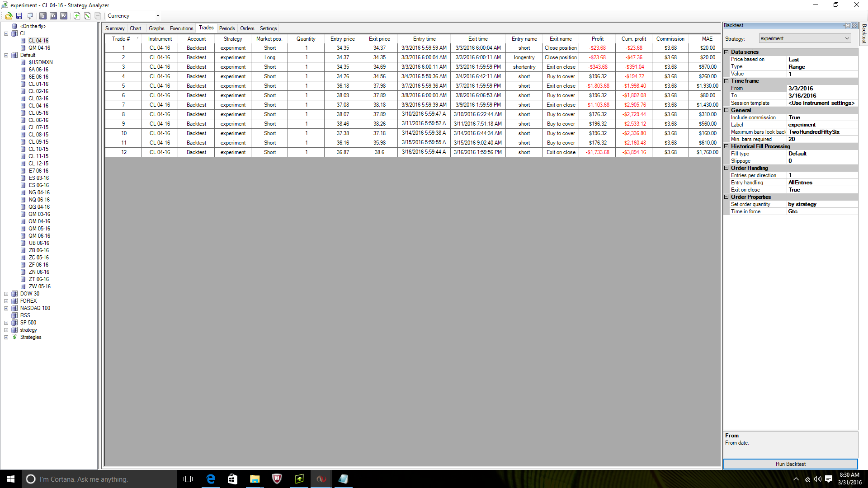Screen dimensions: 868x488
Task: Click the 'o' optimize toolbar icon
Action: pos(53,16)
